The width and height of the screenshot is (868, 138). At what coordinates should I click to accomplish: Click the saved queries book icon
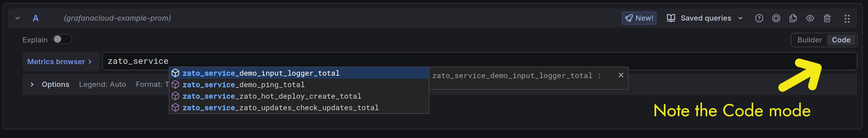(671, 18)
